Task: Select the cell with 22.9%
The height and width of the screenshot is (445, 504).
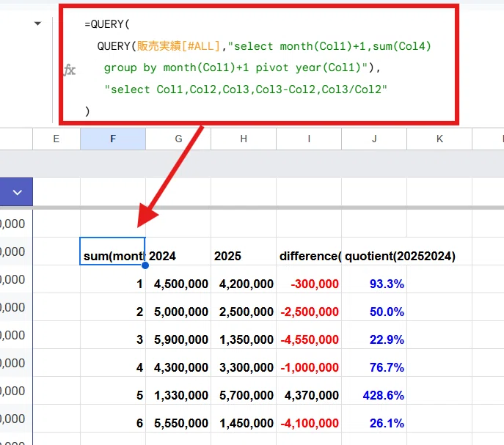Action: tap(374, 335)
